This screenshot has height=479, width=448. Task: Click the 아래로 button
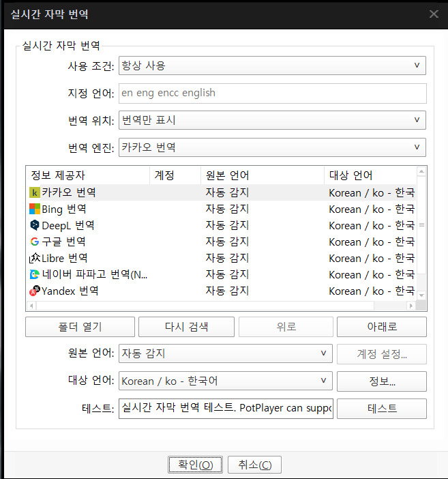pyautogui.click(x=382, y=327)
